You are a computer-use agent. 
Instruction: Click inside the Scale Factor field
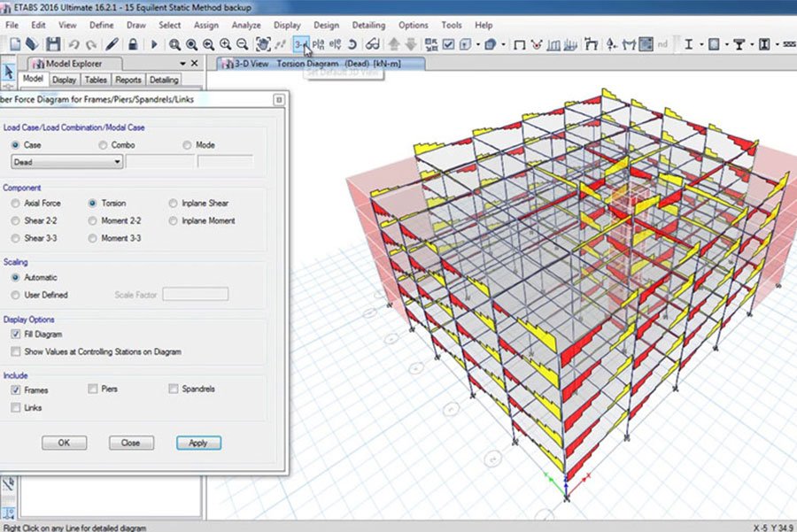pos(195,295)
